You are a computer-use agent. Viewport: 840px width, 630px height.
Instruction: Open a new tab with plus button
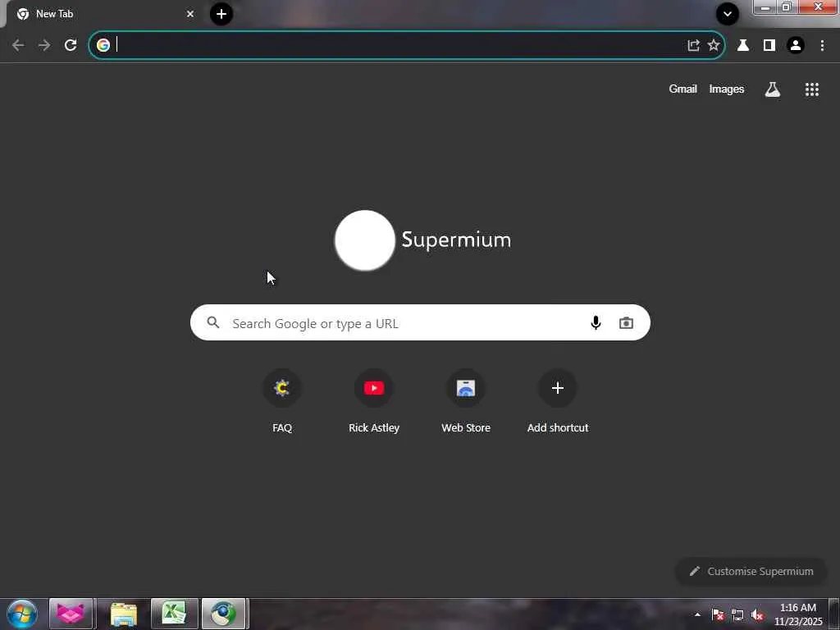click(x=221, y=14)
